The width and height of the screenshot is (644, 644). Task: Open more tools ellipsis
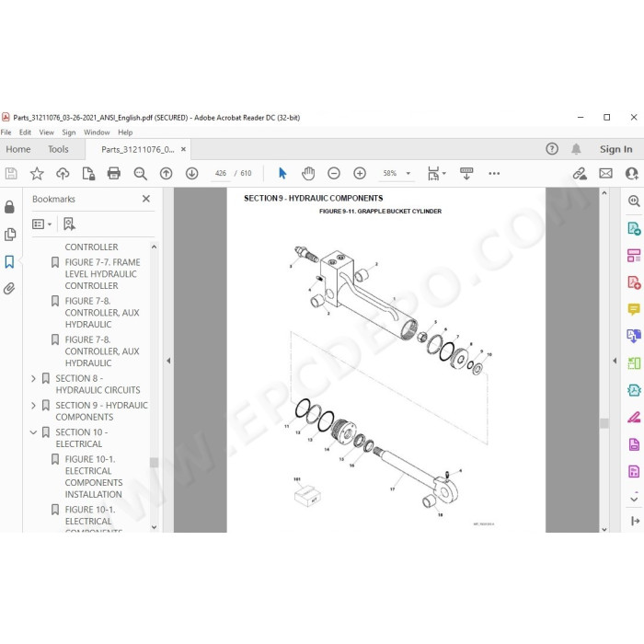(x=494, y=173)
